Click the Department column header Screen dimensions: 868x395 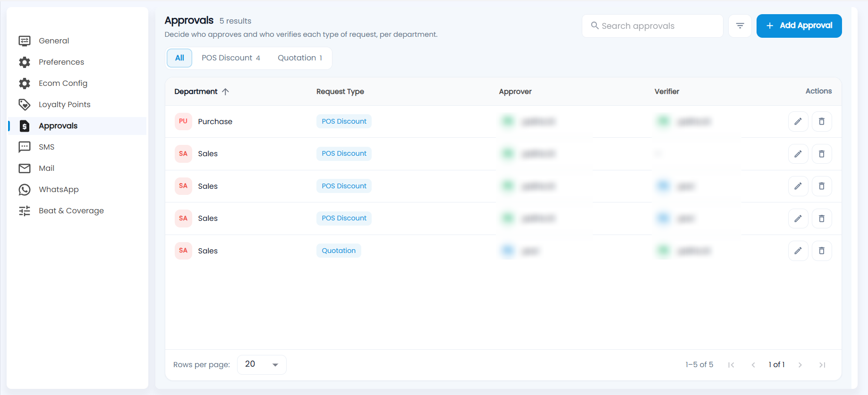pos(196,92)
